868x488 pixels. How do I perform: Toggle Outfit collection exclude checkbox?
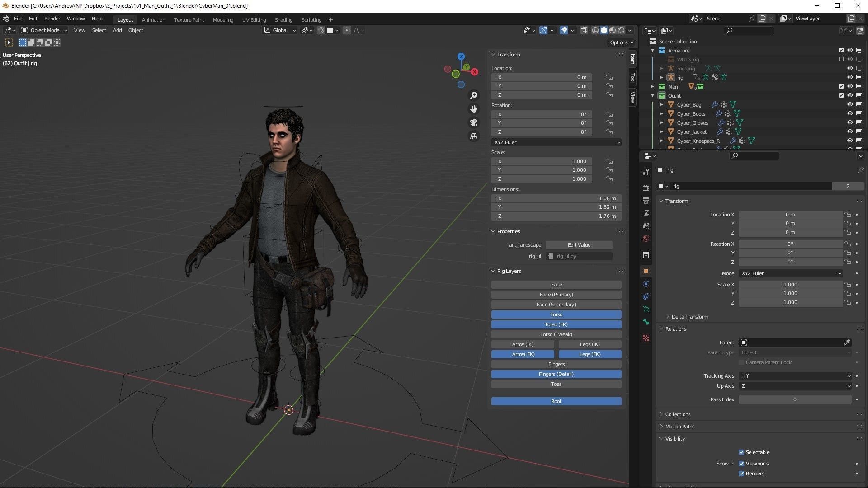coord(841,95)
